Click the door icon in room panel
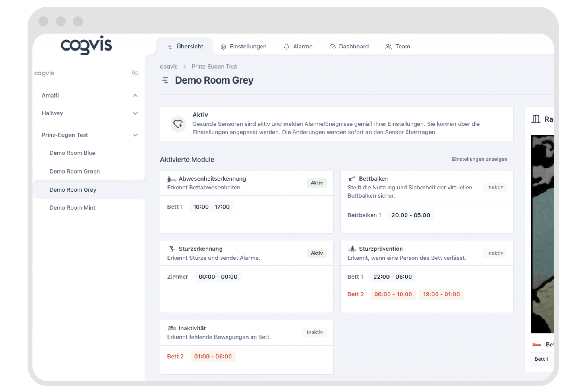The width and height of the screenshot is (588, 392). tap(535, 119)
